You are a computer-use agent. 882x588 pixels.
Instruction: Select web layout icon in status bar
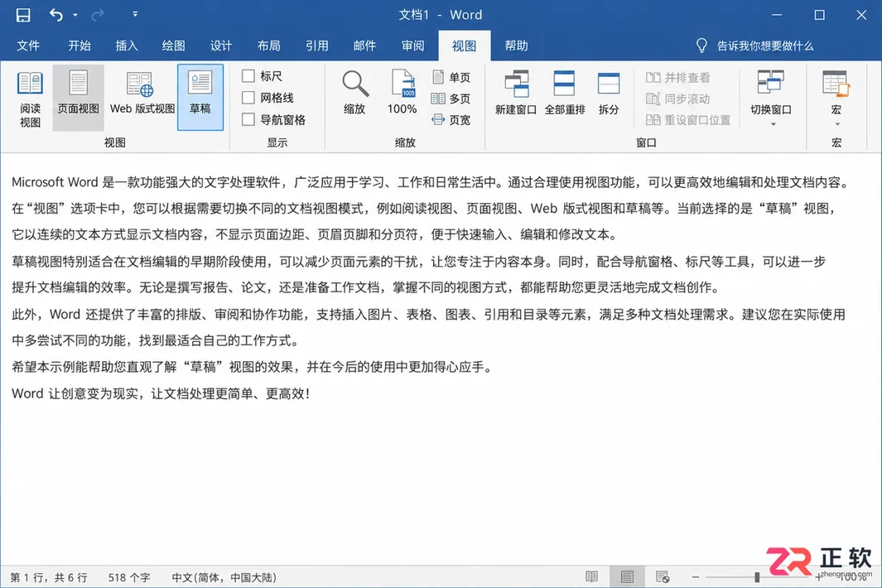663,576
